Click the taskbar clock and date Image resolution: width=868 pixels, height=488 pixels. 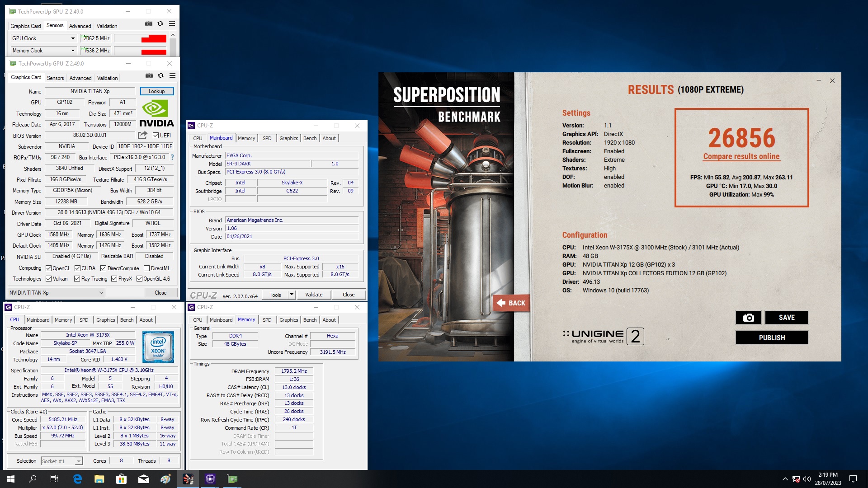point(828,479)
